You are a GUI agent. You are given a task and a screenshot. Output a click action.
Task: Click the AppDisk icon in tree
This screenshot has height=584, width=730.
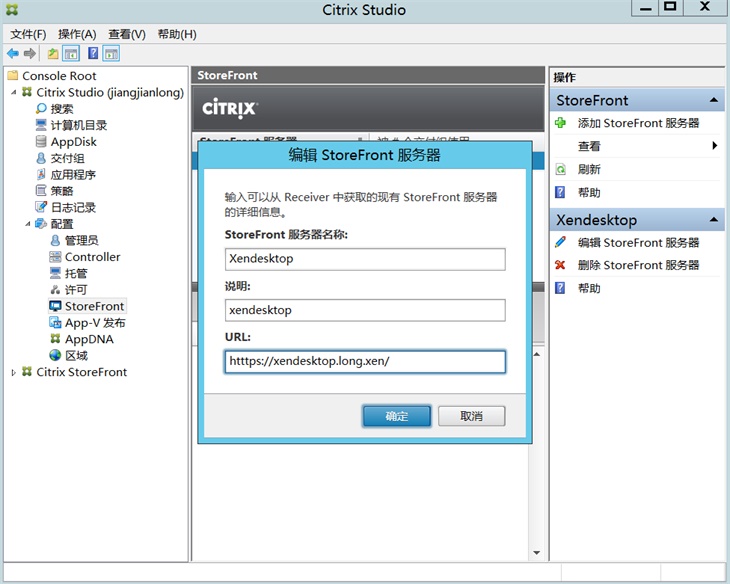pyautogui.click(x=41, y=142)
